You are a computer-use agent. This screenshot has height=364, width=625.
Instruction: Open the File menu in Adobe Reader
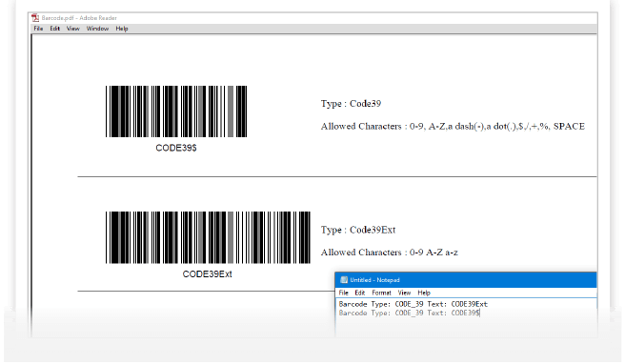38,29
